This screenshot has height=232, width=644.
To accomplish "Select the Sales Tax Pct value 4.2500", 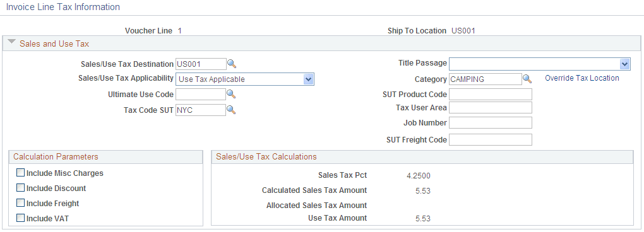I will pos(419,176).
